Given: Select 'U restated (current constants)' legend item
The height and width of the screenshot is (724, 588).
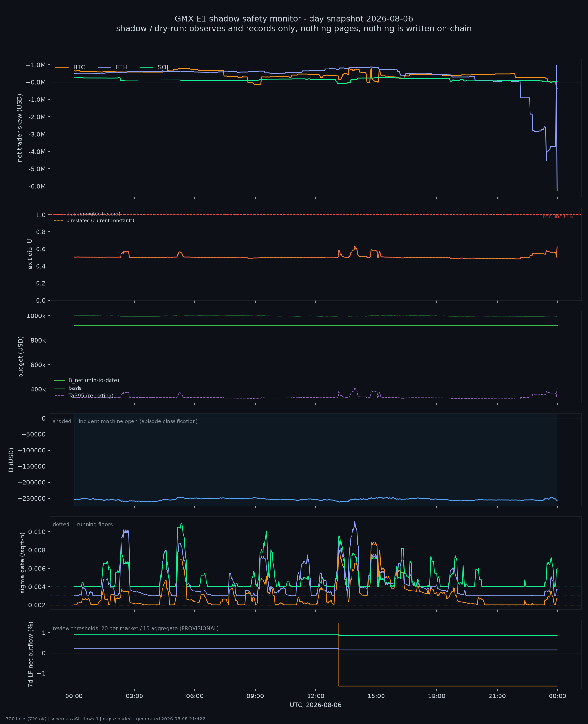Looking at the screenshot, I should tap(94, 220).
